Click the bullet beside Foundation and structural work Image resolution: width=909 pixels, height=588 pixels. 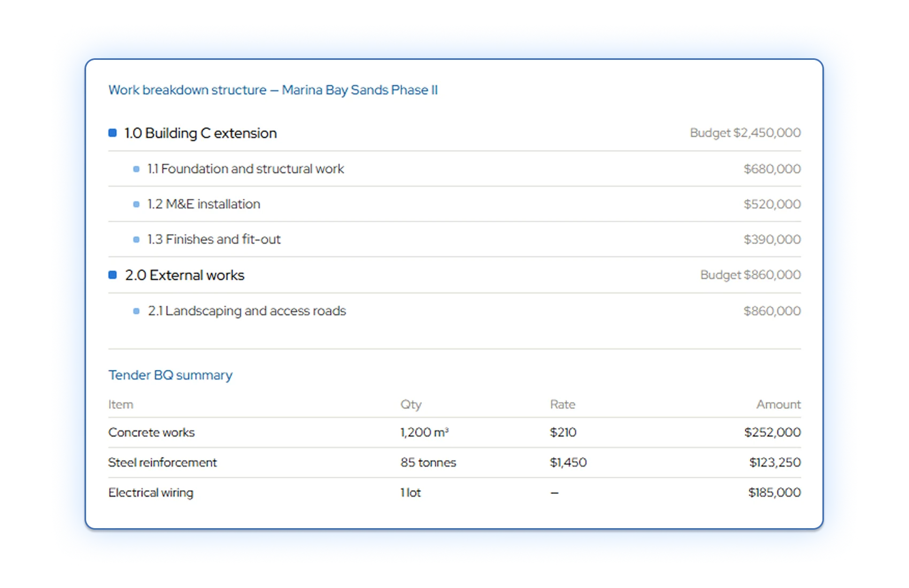[x=136, y=169]
